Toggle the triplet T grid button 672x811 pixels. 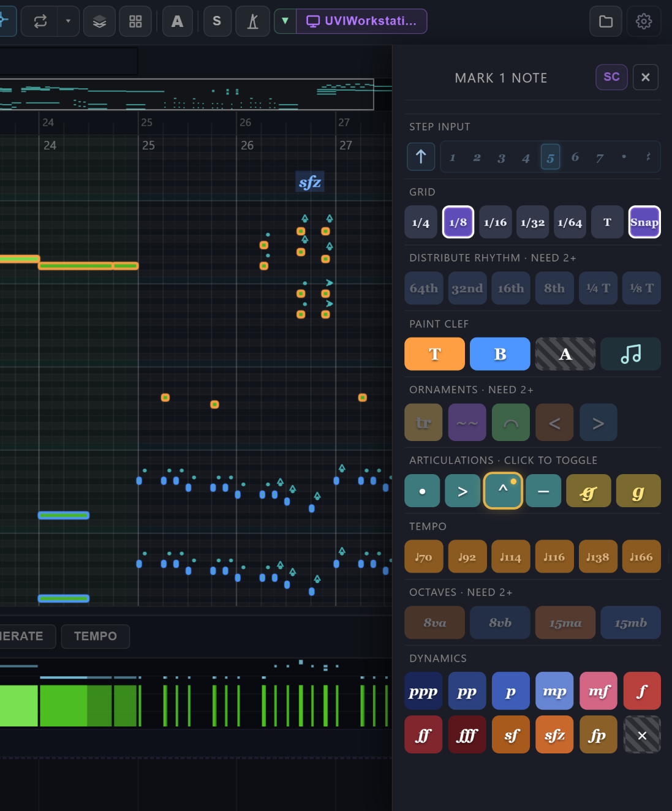tap(608, 222)
